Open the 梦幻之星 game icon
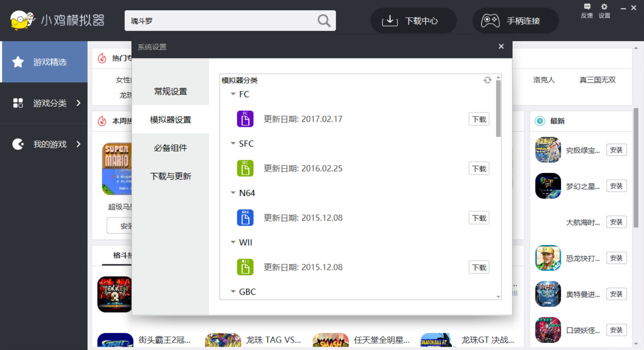Image resolution: width=644 pixels, height=350 pixels. coord(548,186)
